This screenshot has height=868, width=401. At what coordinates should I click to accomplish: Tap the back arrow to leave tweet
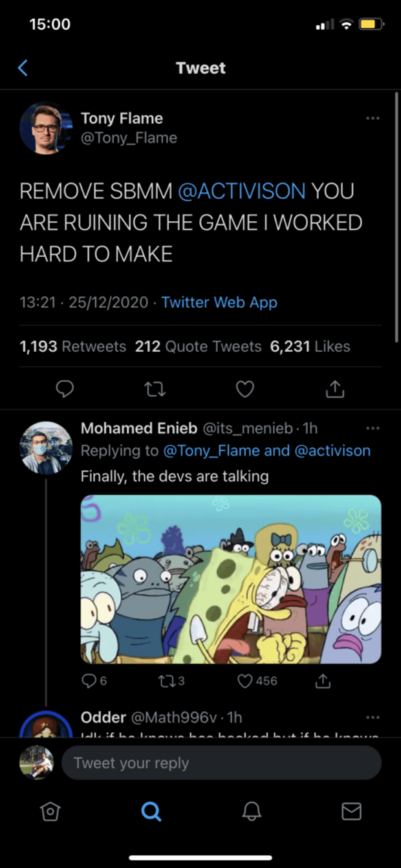(x=23, y=68)
